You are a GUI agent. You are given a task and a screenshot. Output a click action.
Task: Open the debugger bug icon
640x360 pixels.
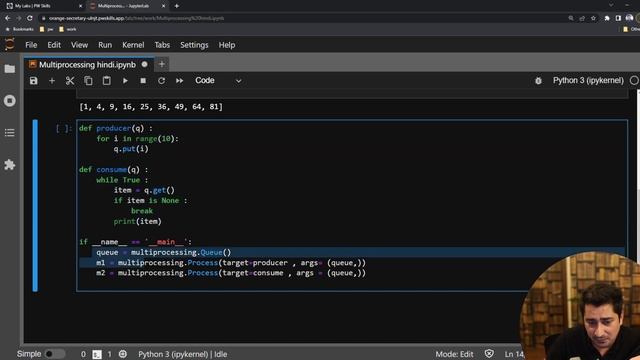(538, 81)
